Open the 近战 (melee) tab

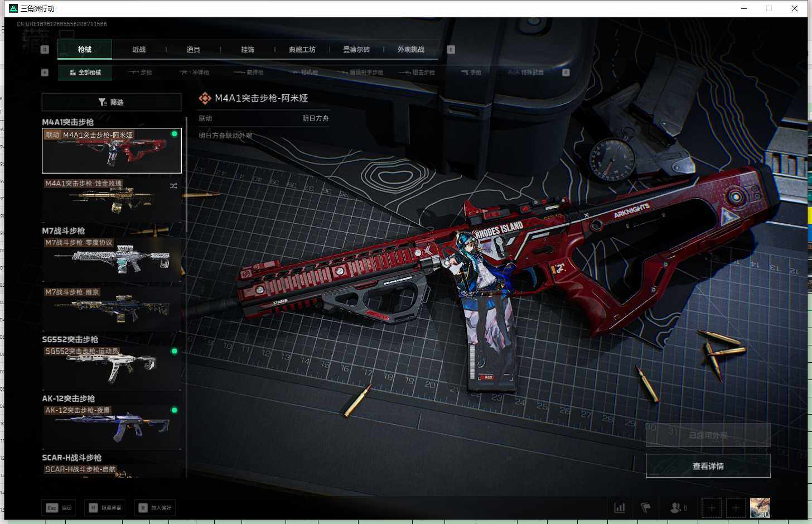click(139, 50)
